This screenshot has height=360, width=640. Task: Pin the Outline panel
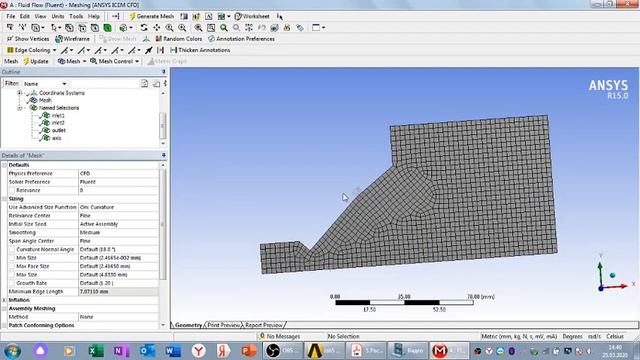pyautogui.click(x=164, y=72)
